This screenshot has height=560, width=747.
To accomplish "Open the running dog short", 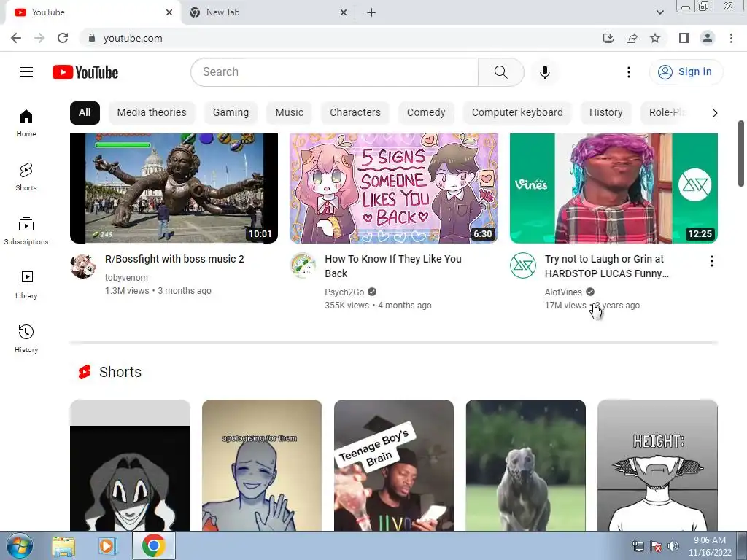I will [x=525, y=465].
